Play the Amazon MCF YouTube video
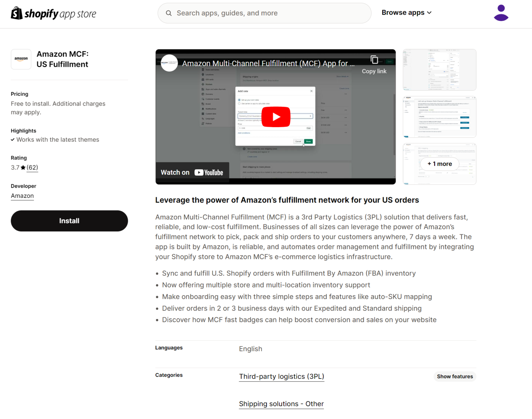 (x=275, y=117)
